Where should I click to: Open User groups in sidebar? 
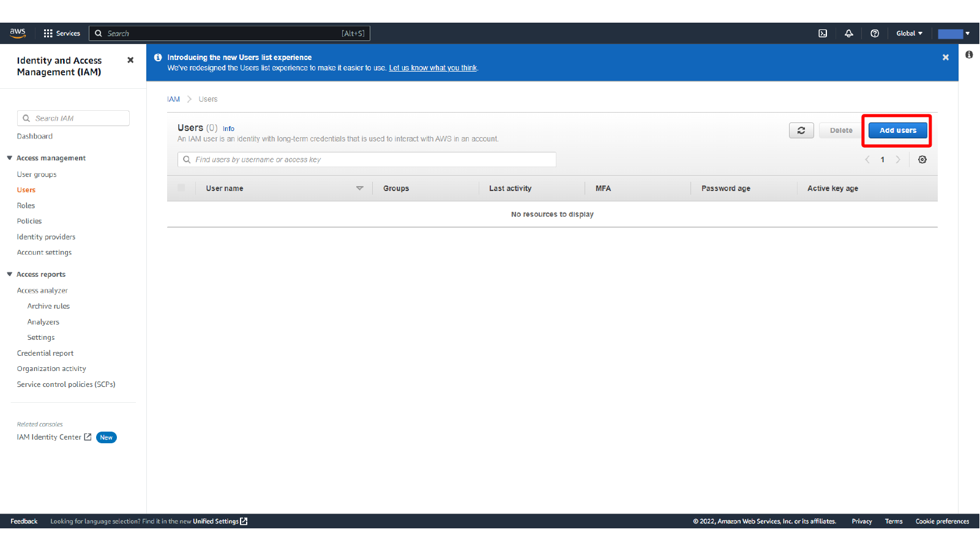pyautogui.click(x=37, y=174)
